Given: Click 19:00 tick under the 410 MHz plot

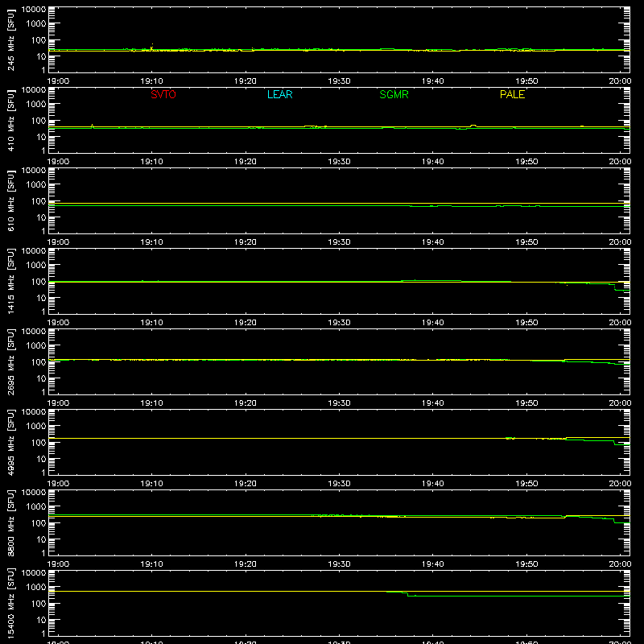Looking at the screenshot, I should [x=58, y=162].
